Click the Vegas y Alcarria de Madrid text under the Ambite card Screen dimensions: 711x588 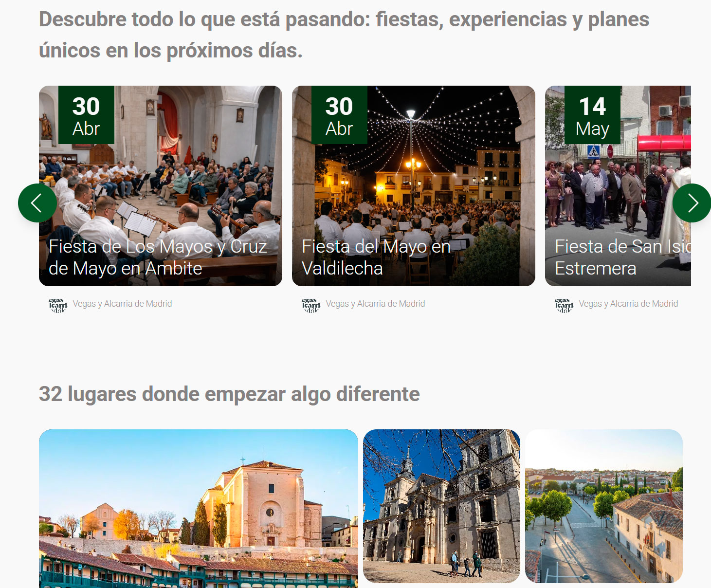coord(122,304)
